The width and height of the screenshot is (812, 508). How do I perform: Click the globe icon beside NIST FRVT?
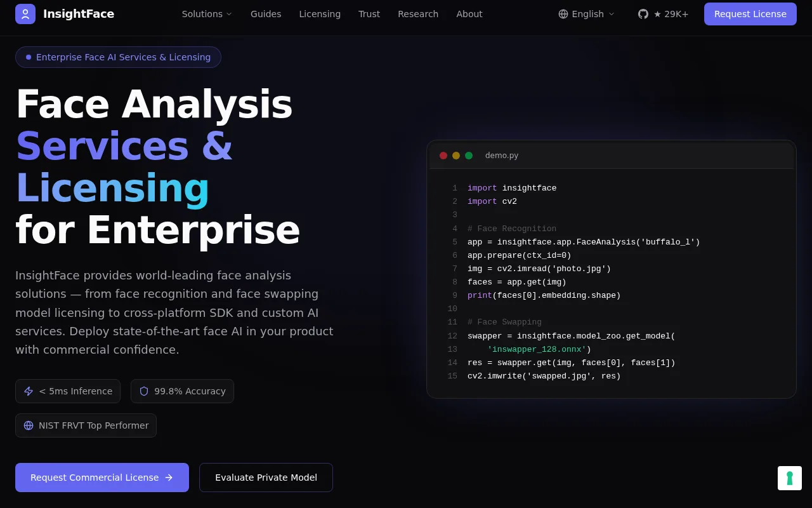pyautogui.click(x=29, y=425)
